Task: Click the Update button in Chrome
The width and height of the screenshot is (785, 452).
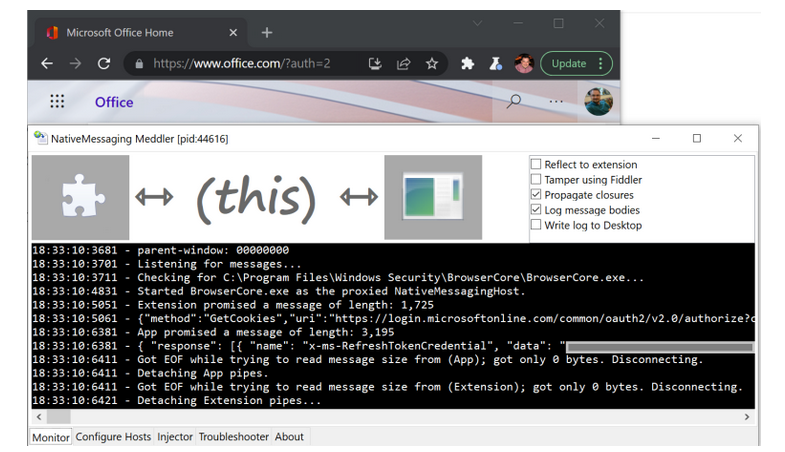Action: [569, 64]
